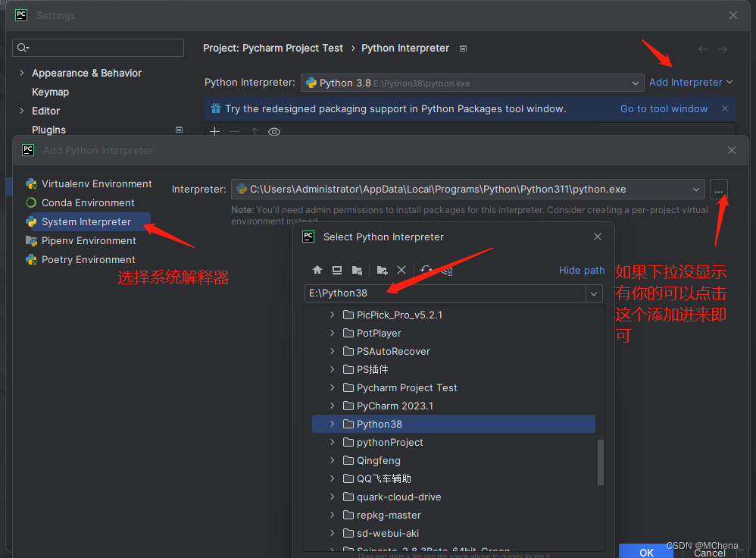Refresh the file chooser tree
756x558 pixels.
426,270
